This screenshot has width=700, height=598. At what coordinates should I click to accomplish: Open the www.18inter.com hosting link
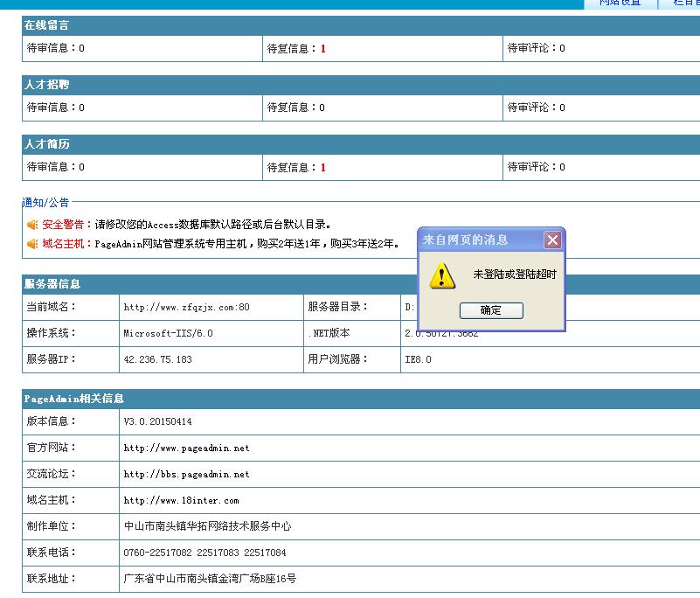181,500
